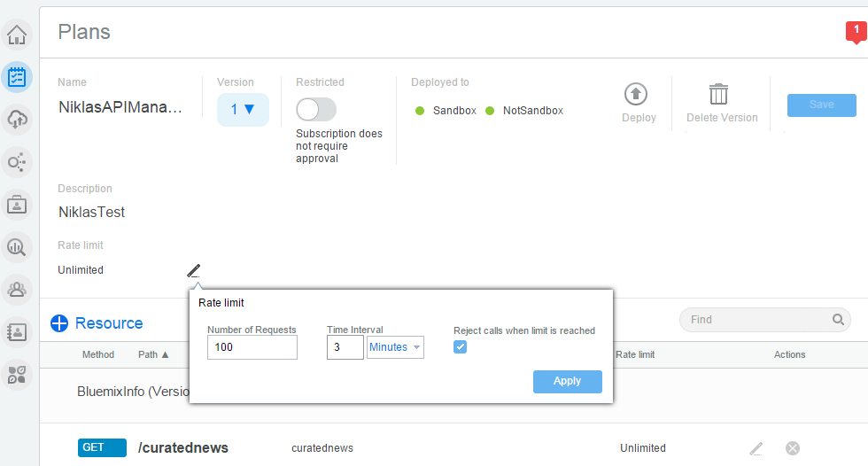Open the connected nodes icon in sidebar
This screenshot has width=868, height=466.
pos(17,162)
